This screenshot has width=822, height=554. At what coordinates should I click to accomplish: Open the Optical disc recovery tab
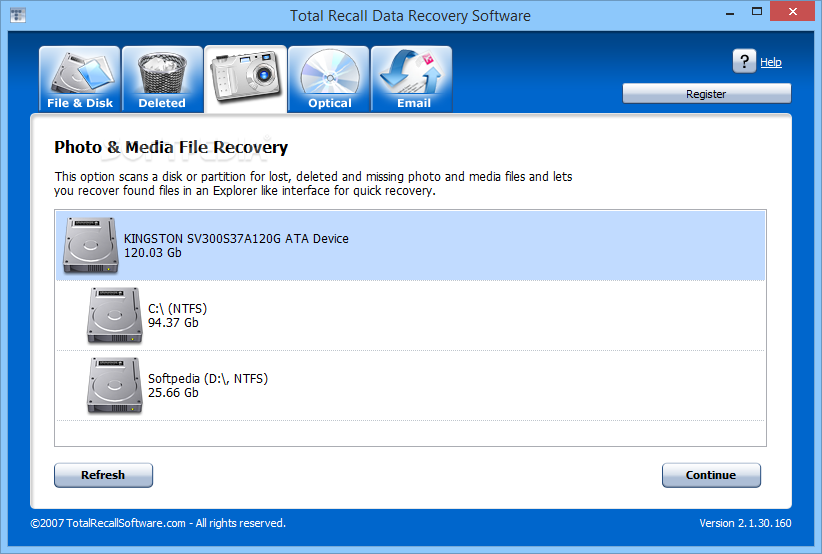click(329, 79)
